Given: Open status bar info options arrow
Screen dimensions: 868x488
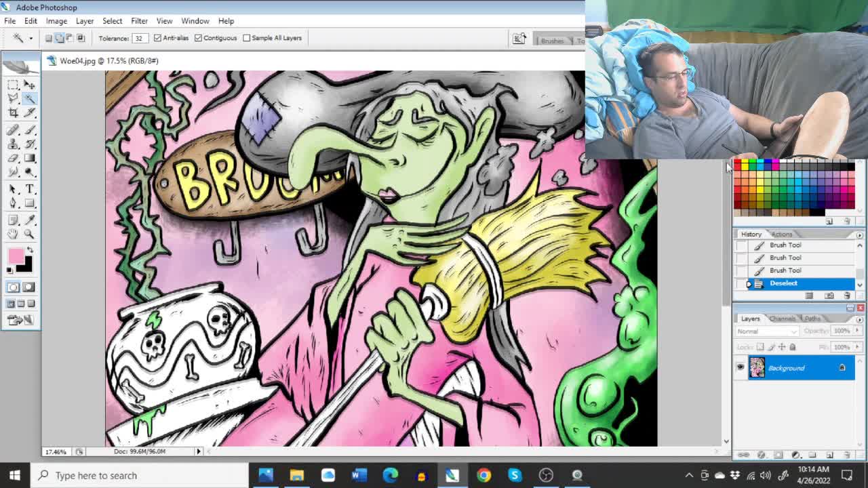Looking at the screenshot, I should 199,451.
